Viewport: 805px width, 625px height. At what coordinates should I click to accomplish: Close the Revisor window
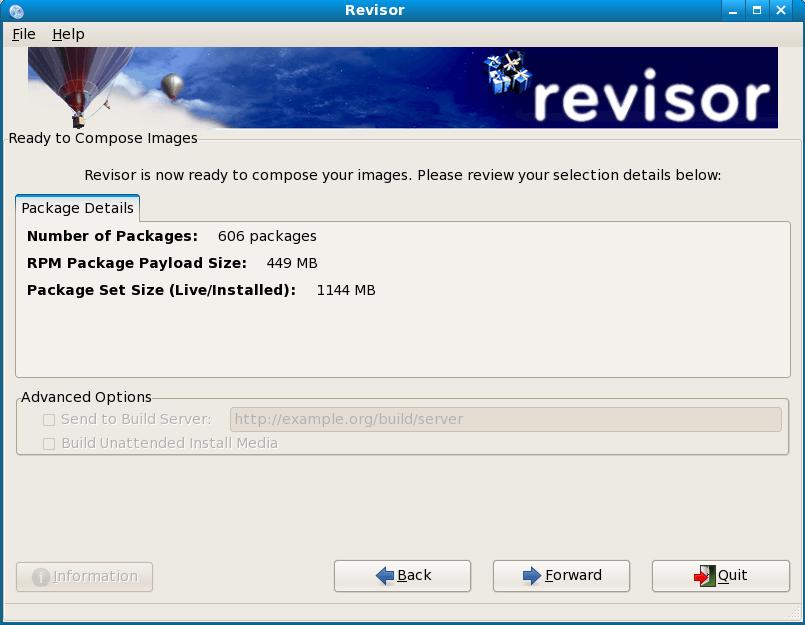click(x=781, y=10)
